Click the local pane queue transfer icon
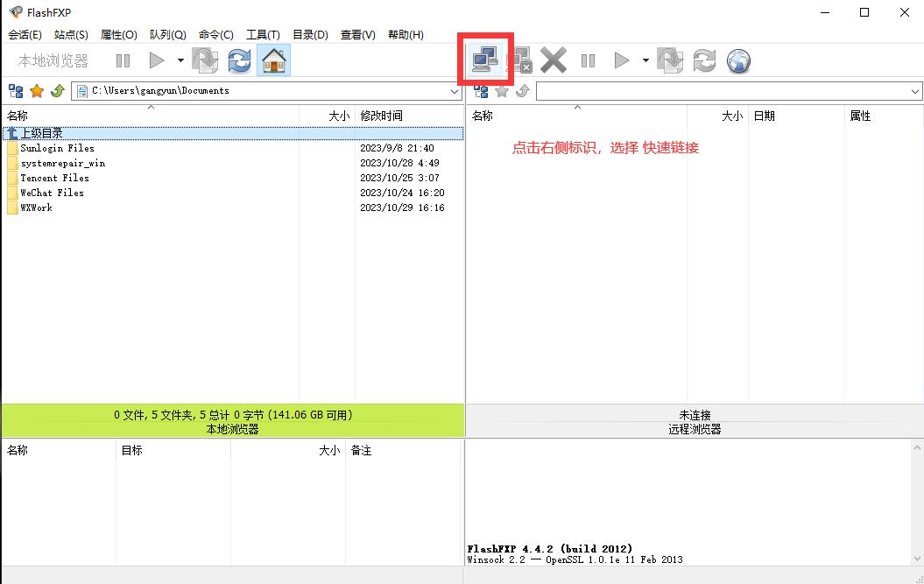 click(205, 60)
